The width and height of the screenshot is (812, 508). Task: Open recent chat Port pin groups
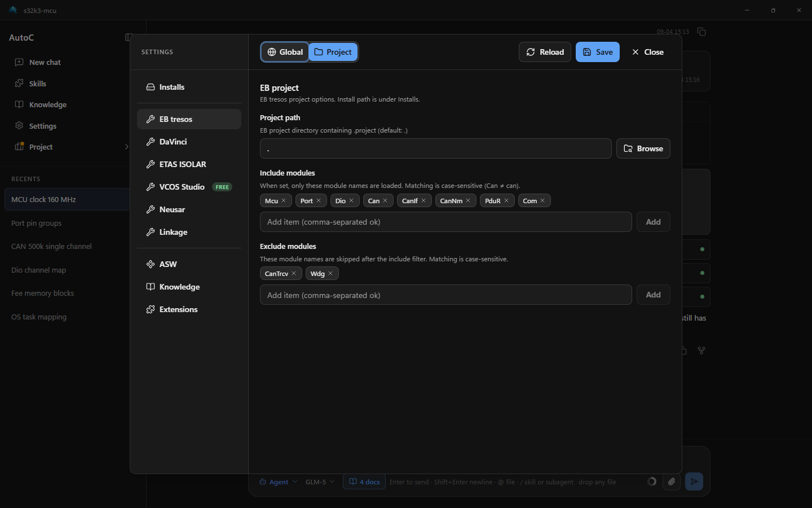67,223
